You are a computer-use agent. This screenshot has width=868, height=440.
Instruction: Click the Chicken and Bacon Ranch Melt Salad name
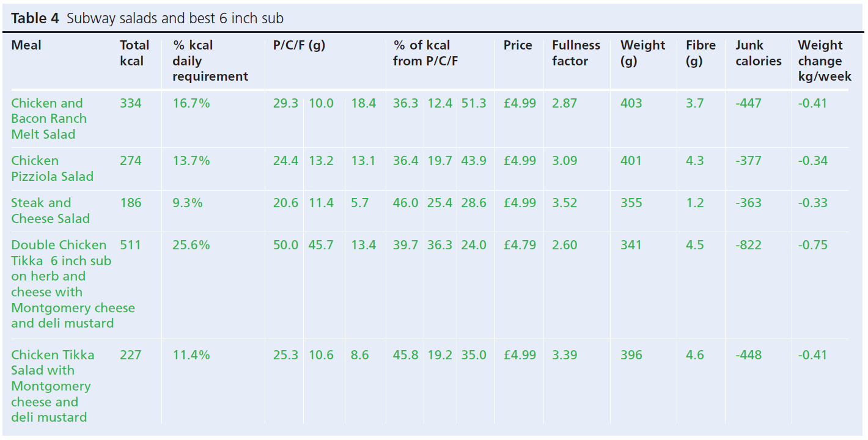tap(49, 119)
